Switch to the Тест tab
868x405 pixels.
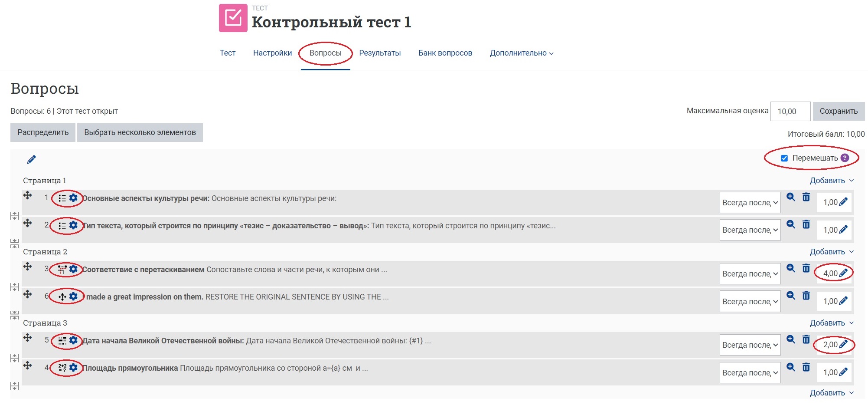(x=228, y=53)
